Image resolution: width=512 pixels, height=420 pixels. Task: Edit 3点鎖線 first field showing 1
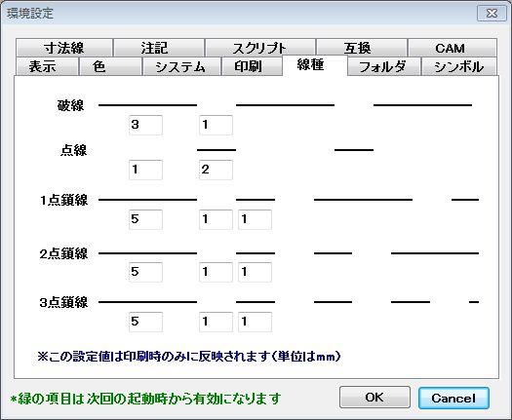tap(216, 322)
